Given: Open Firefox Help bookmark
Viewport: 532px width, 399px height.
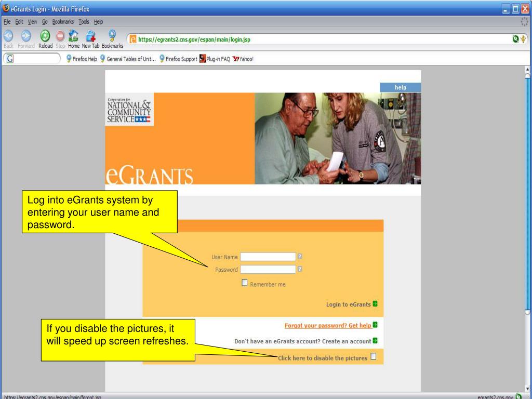Looking at the screenshot, I should 82,59.
